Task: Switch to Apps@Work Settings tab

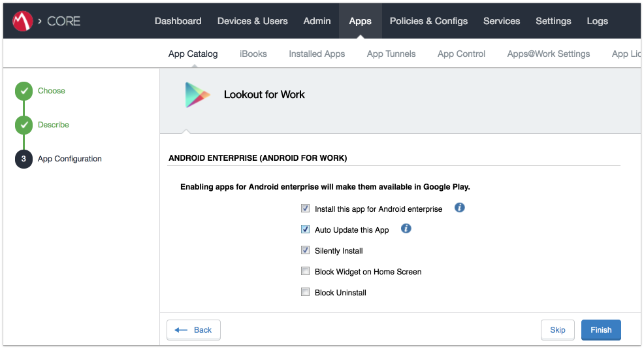Action: 548,54
